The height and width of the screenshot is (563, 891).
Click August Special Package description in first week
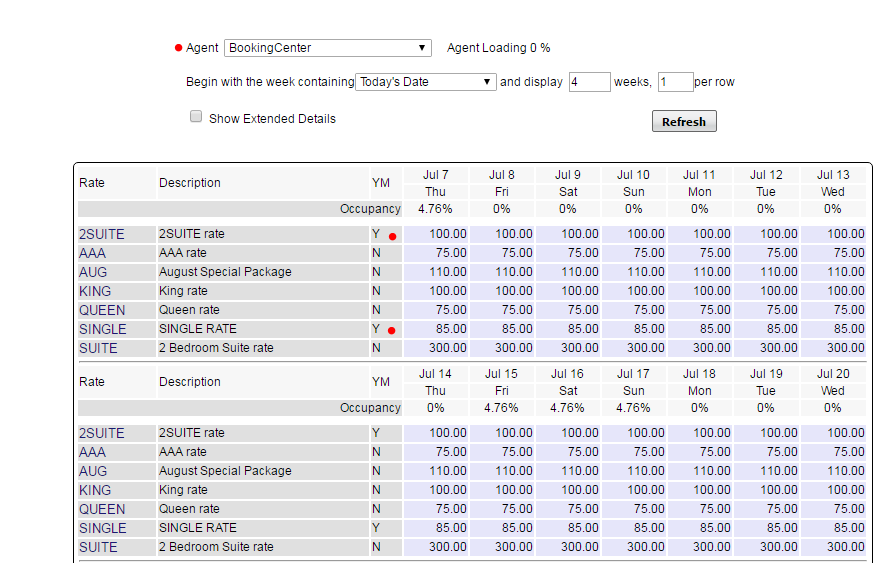225,272
